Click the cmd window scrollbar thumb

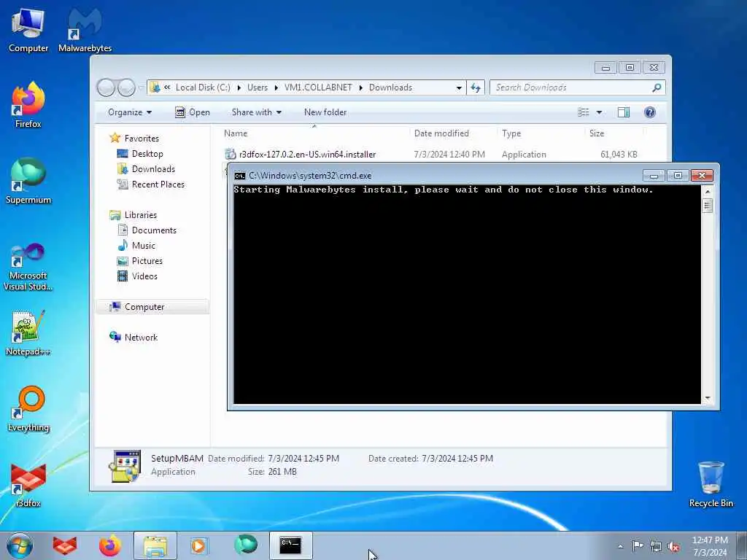708,205
